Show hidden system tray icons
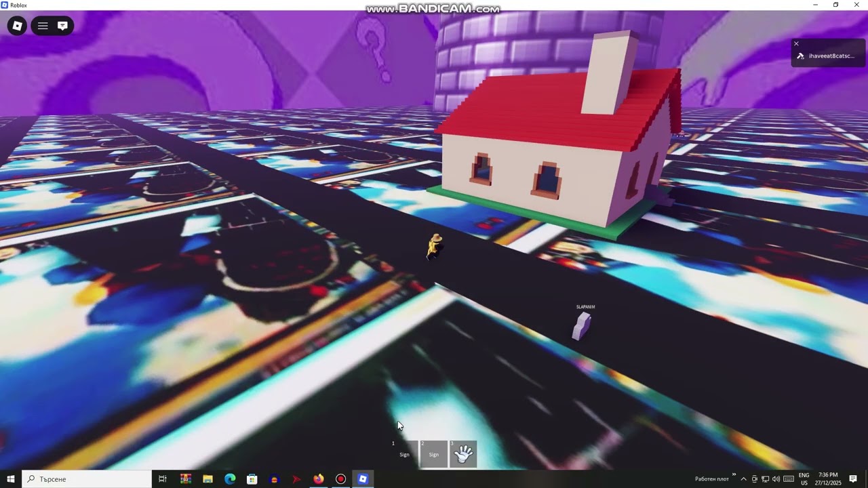Viewport: 868px width, 488px height. (743, 479)
